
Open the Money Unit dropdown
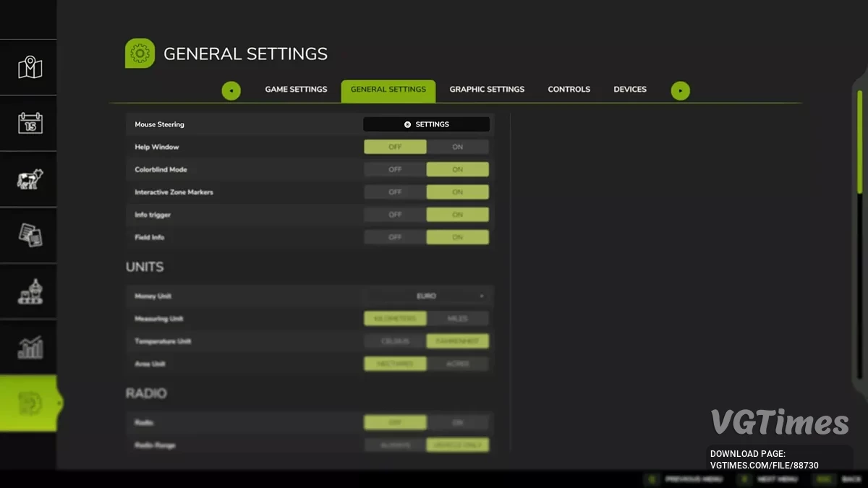(426, 296)
